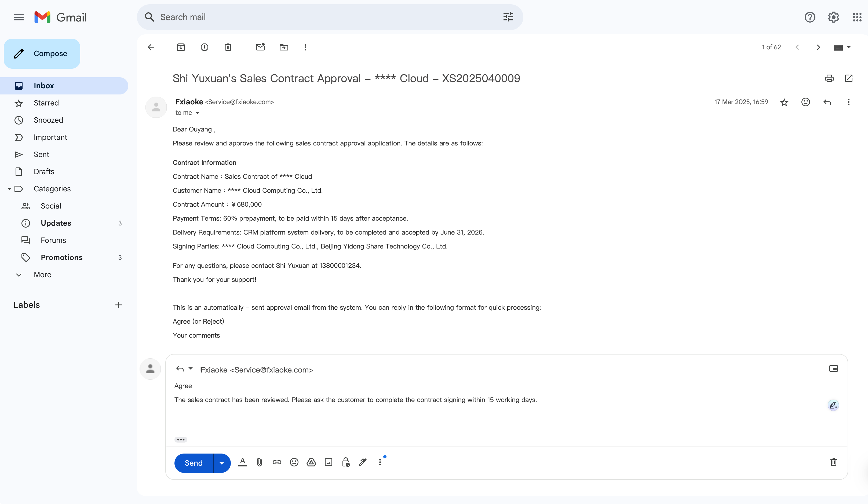Insert files using Drive icon
868x504 pixels.
[x=311, y=462]
